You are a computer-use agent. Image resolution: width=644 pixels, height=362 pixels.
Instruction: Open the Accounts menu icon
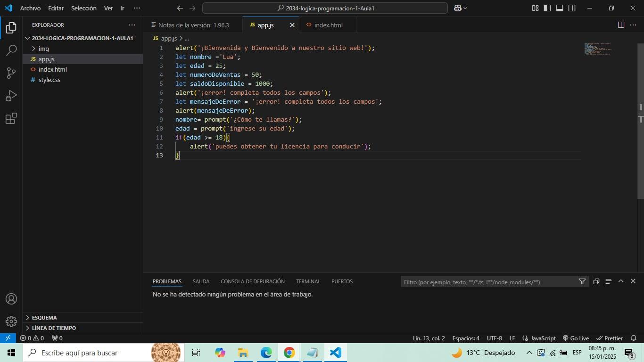pos(11,299)
